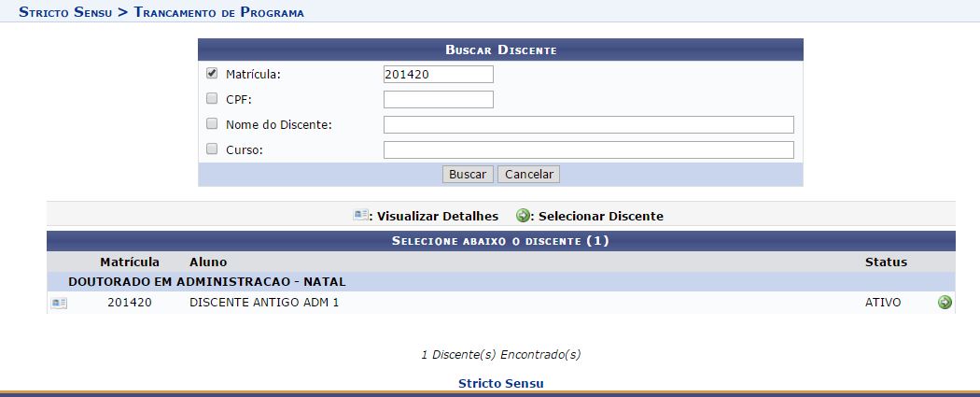
Task: Click the Aluno column header
Action: pyautogui.click(x=207, y=262)
